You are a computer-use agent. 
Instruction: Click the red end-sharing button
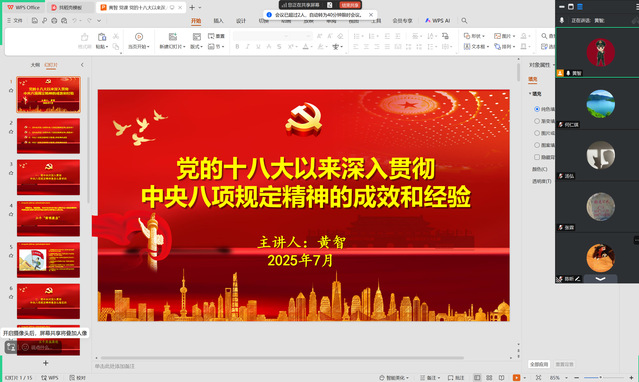350,5
